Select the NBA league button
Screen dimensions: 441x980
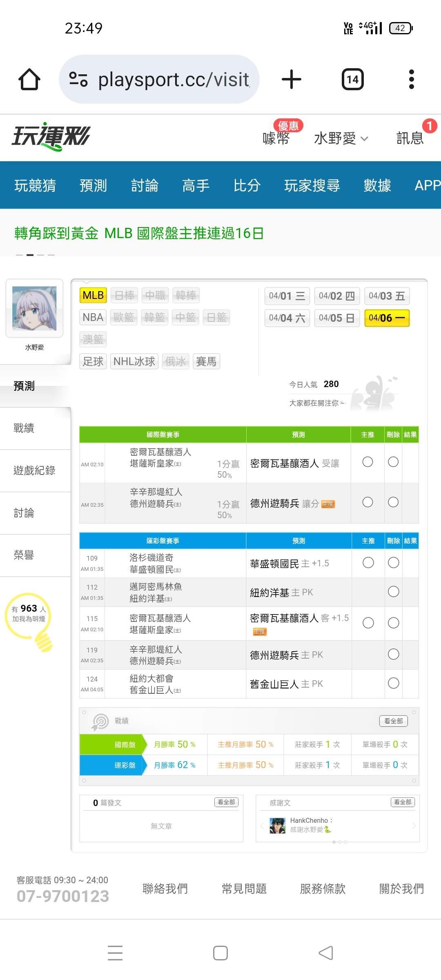click(x=93, y=317)
